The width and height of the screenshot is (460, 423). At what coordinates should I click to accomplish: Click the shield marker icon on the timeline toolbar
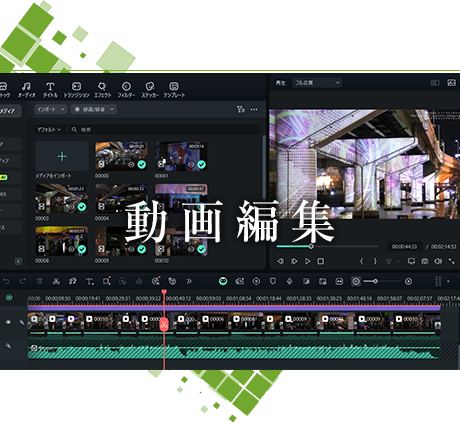tap(273, 281)
